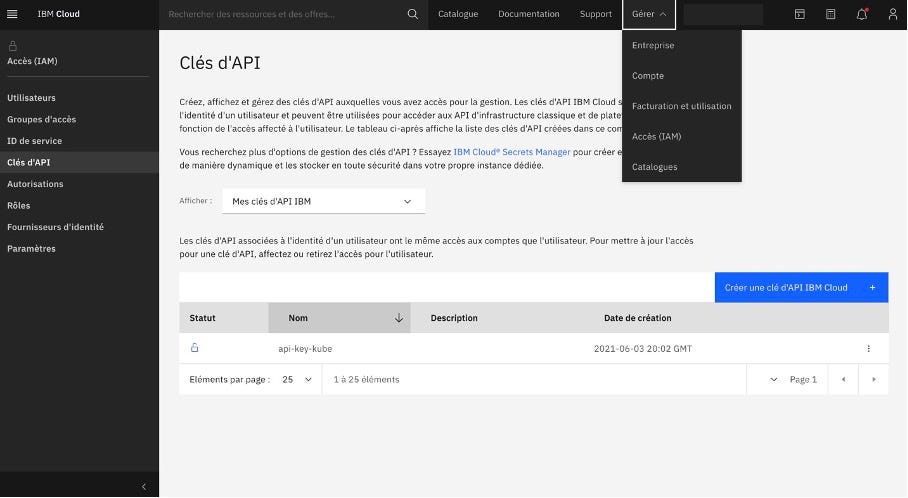This screenshot has width=908, height=498.
Task: Click the search magnifier icon
Action: (413, 14)
